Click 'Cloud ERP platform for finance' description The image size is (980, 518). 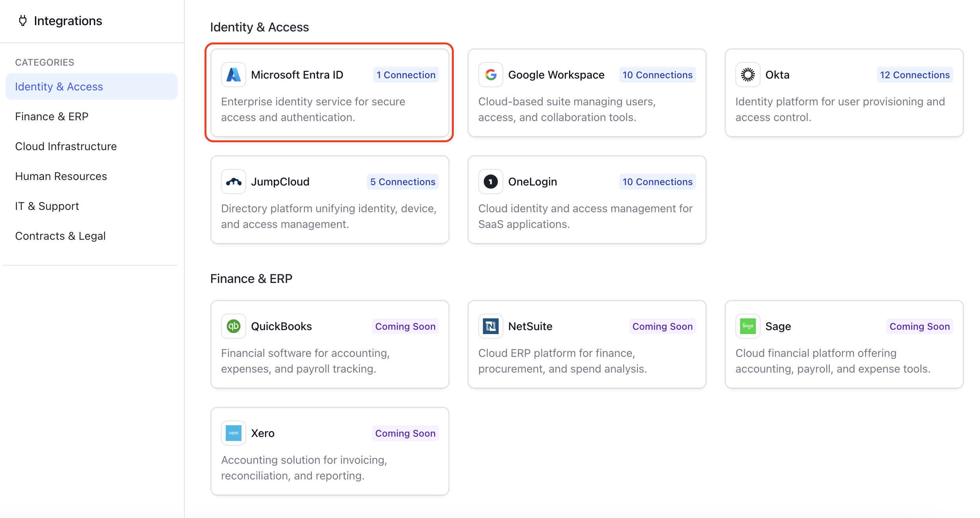[x=563, y=361]
